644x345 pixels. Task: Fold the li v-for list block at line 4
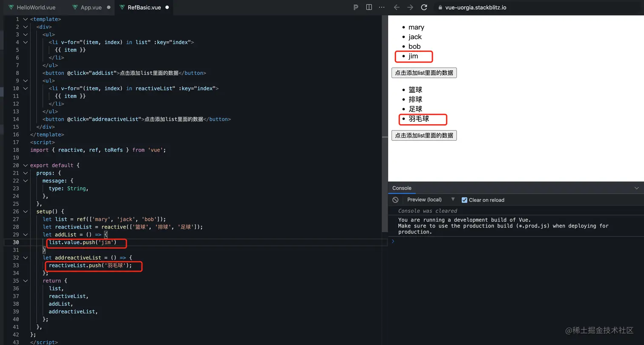pyautogui.click(x=26, y=42)
